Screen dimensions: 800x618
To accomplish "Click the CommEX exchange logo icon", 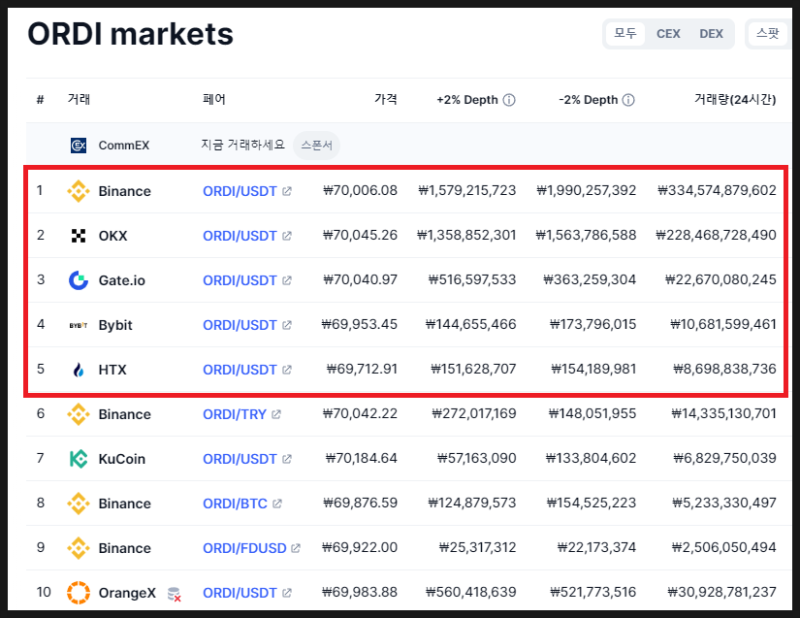I will pos(78,145).
